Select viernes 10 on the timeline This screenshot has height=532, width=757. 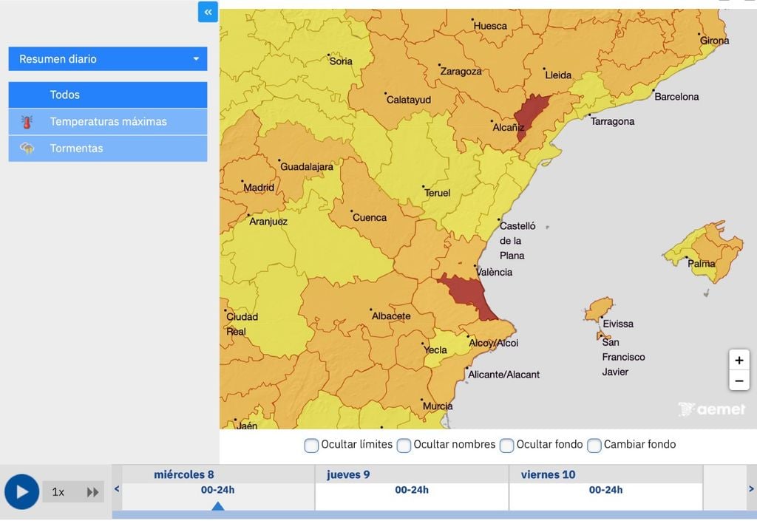click(x=548, y=474)
